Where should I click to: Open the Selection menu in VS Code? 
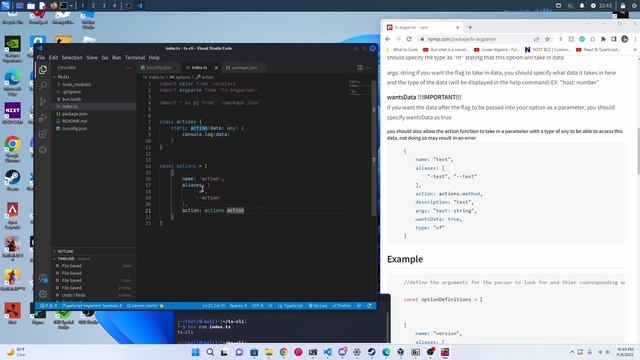point(72,58)
